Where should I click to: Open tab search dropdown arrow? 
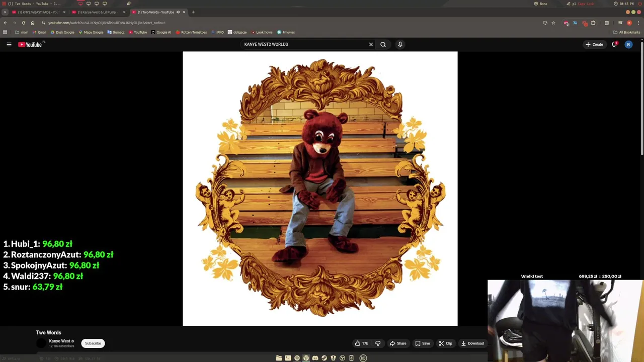[x=5, y=12]
